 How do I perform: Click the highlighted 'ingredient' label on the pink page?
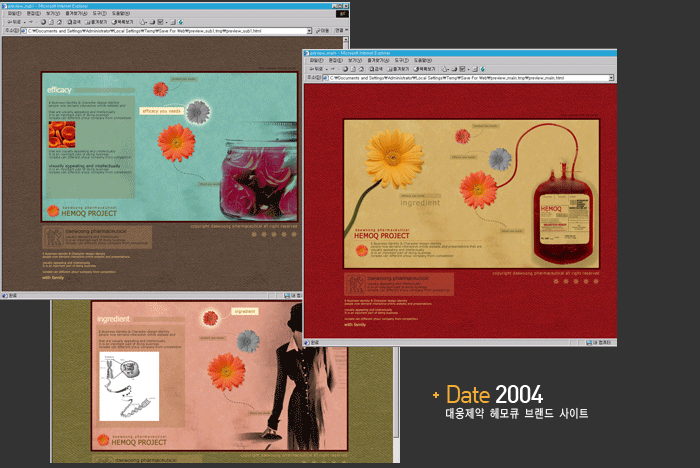(245, 311)
